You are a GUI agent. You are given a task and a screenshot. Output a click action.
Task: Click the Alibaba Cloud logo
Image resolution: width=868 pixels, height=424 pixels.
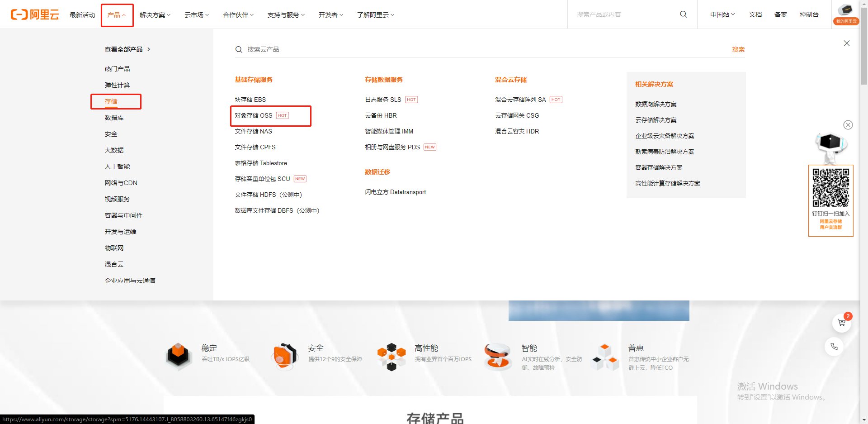35,14
